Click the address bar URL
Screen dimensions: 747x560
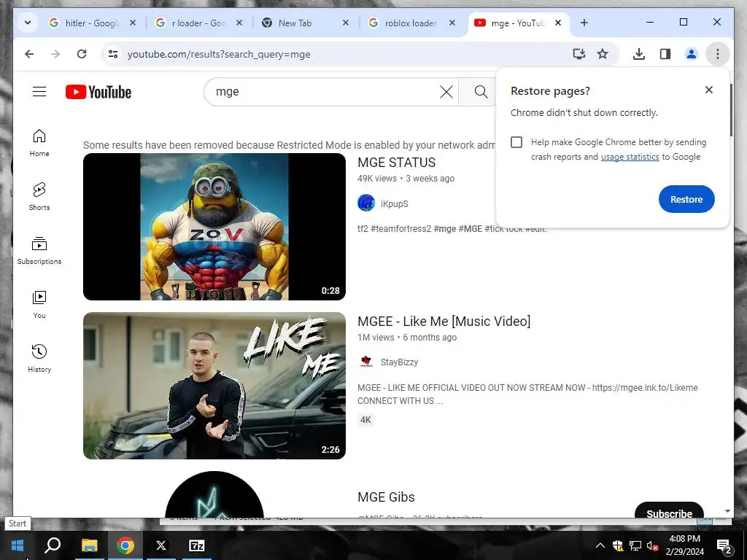(x=219, y=54)
